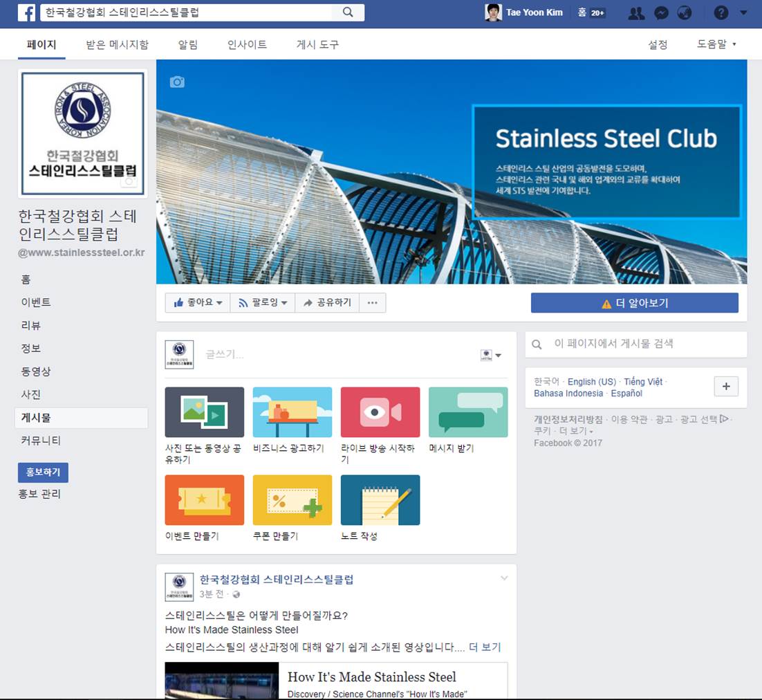Viewport: 762px width, 700px height.
Task: Open notifications globe icon
Action: point(685,12)
